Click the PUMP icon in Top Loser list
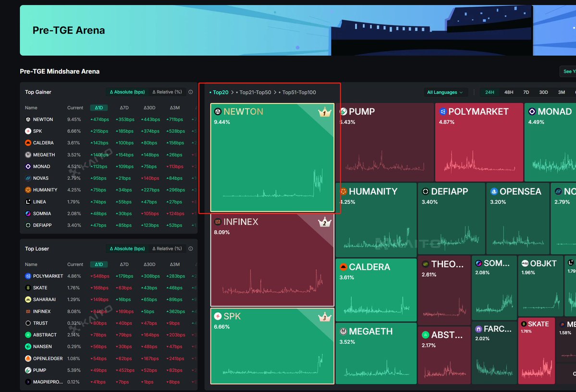This screenshot has height=392, width=576. pos(28,370)
